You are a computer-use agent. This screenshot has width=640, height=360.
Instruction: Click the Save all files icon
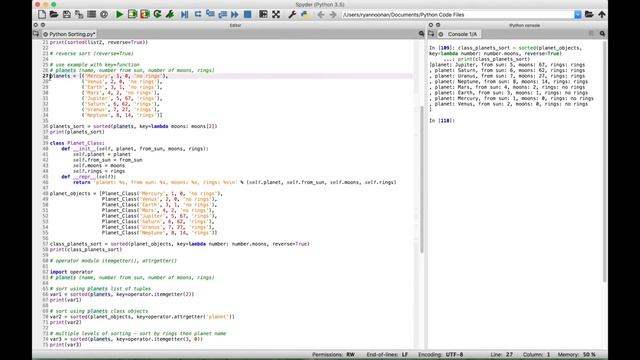click(79, 14)
